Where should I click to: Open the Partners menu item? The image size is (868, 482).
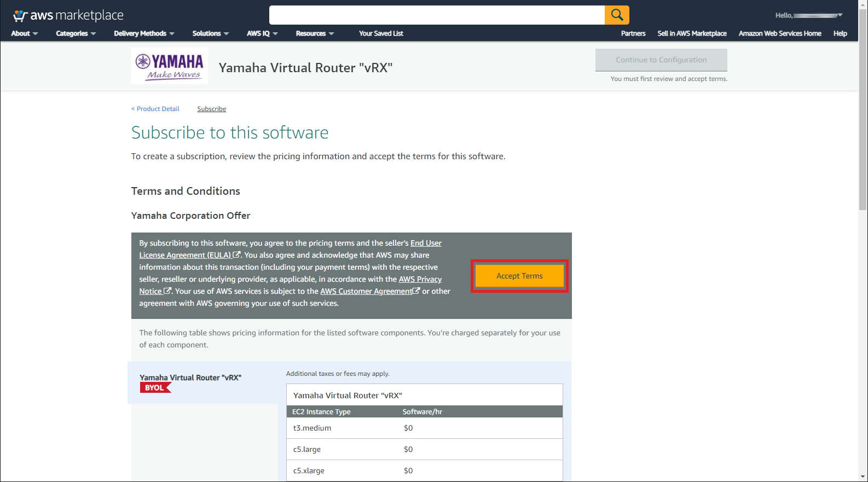[633, 33]
